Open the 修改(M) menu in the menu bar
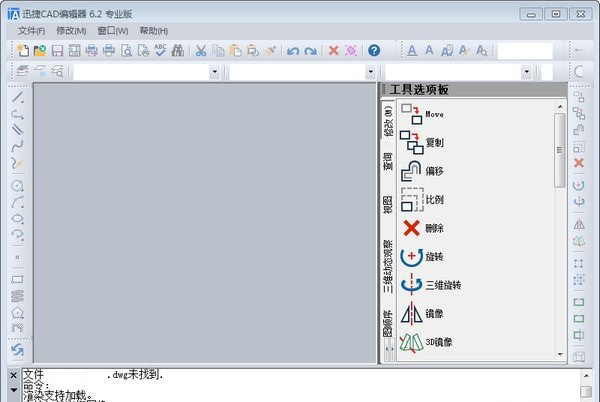 [x=71, y=31]
